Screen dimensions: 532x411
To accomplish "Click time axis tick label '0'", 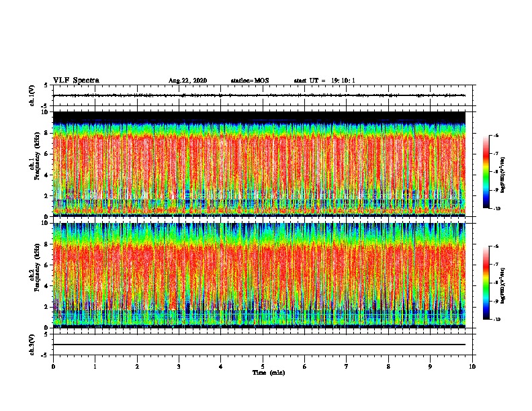I will pyautogui.click(x=53, y=367).
